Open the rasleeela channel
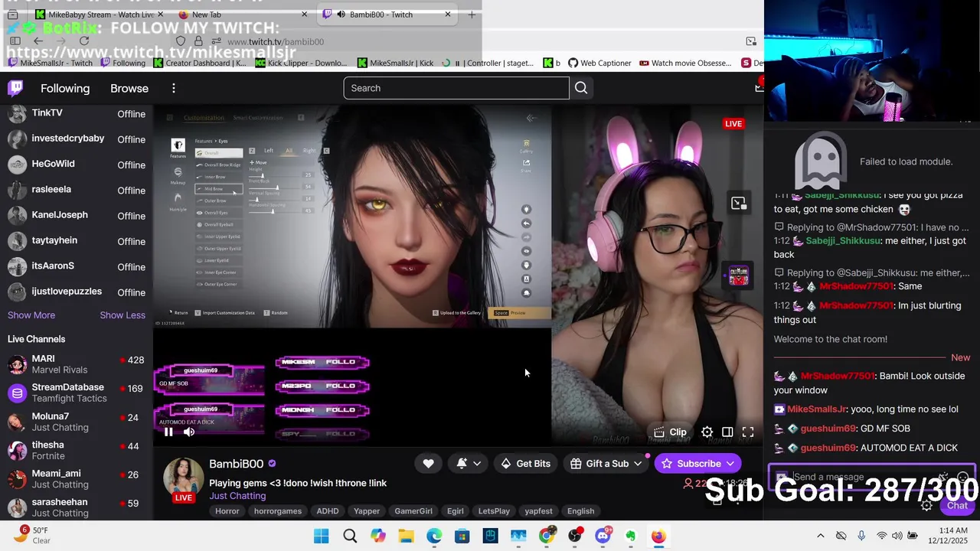The width and height of the screenshot is (980, 551). 77,190
